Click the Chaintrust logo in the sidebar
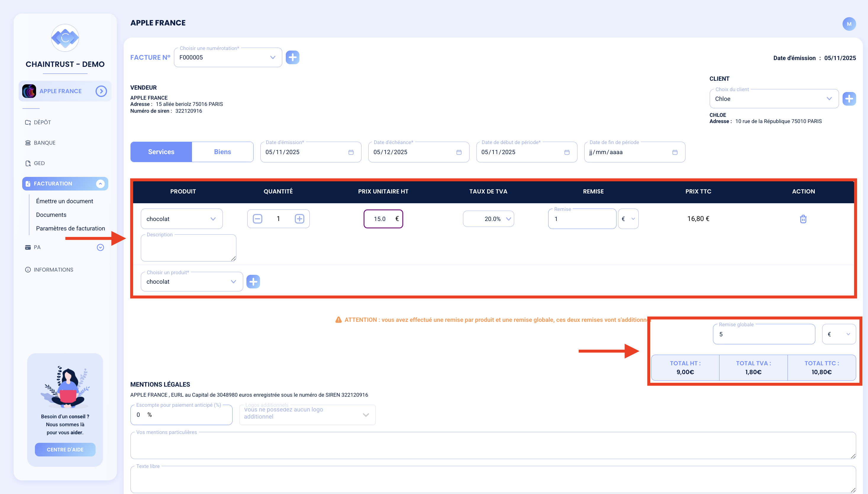The width and height of the screenshot is (868, 494). [x=65, y=38]
